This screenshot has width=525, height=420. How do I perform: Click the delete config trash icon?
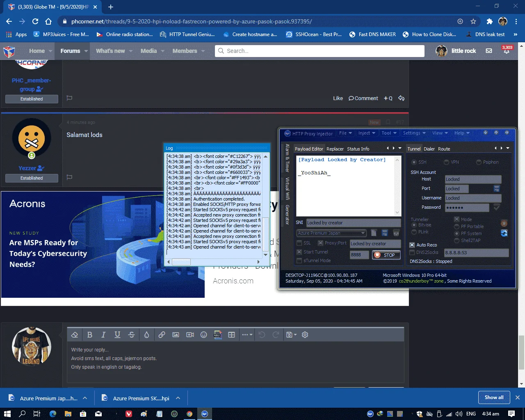396,233
